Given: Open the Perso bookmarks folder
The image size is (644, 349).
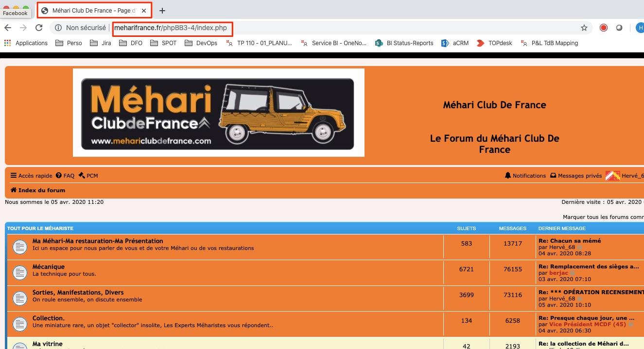Looking at the screenshot, I should 69,43.
